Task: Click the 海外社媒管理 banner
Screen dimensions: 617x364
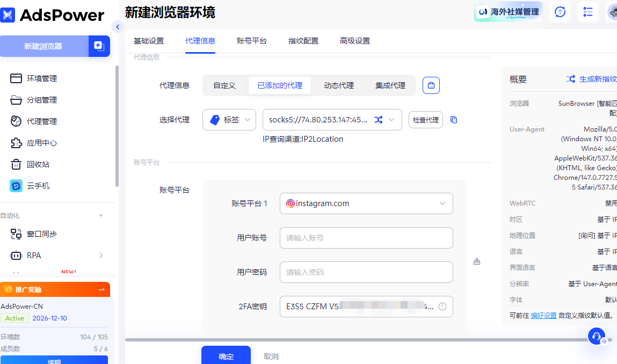Action: [x=508, y=12]
